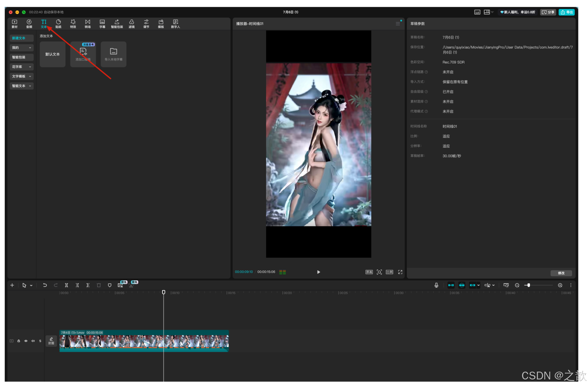Open the 特效 (effects) panel
Screen dimensions: 588x386
pos(73,24)
